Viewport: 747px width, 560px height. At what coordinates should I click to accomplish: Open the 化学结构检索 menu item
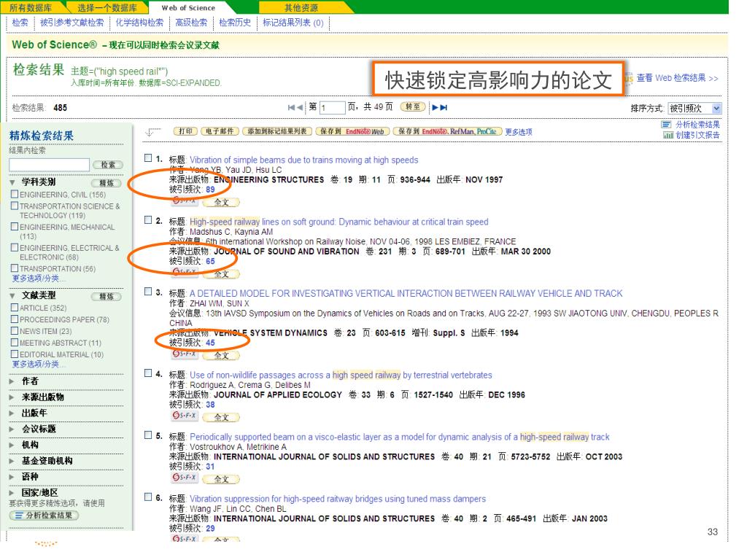pyautogui.click(x=139, y=23)
